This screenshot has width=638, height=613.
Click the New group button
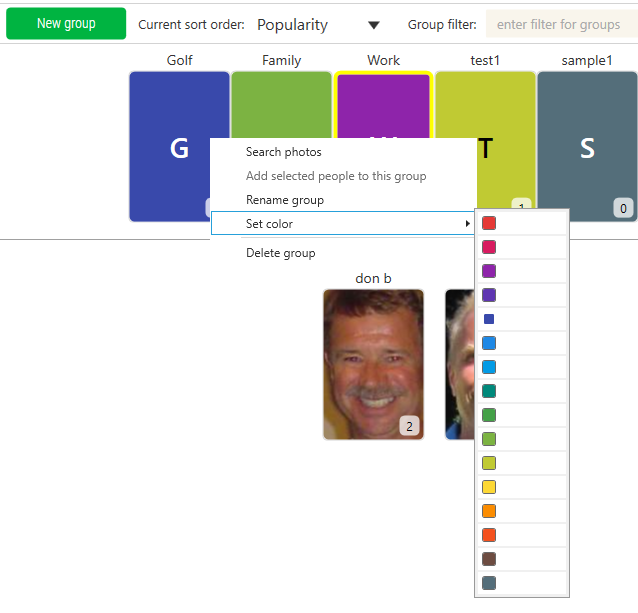pyautogui.click(x=66, y=24)
